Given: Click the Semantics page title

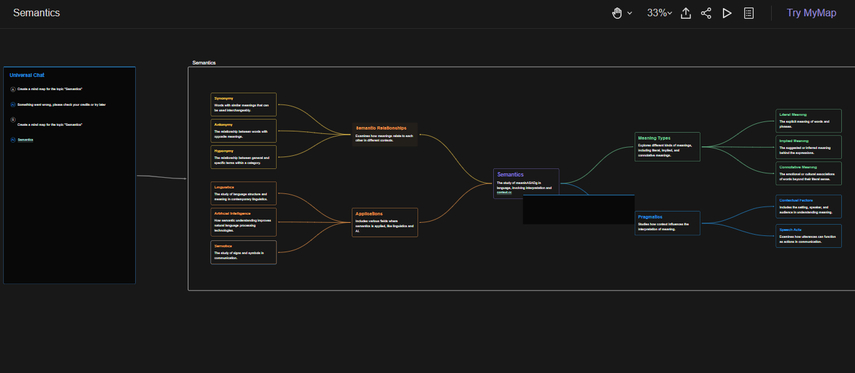Looking at the screenshot, I should pos(37,13).
